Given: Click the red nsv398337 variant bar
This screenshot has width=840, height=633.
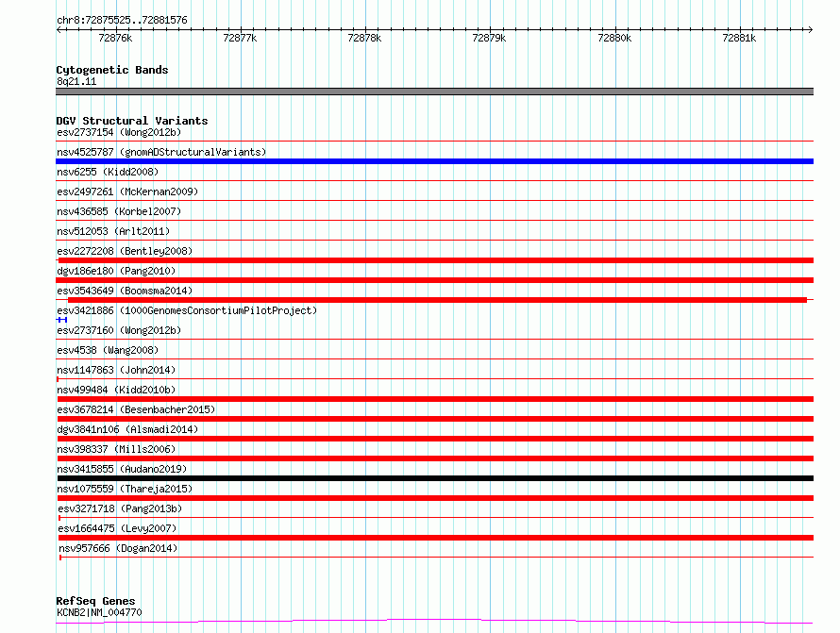Looking at the screenshot, I should coord(435,458).
